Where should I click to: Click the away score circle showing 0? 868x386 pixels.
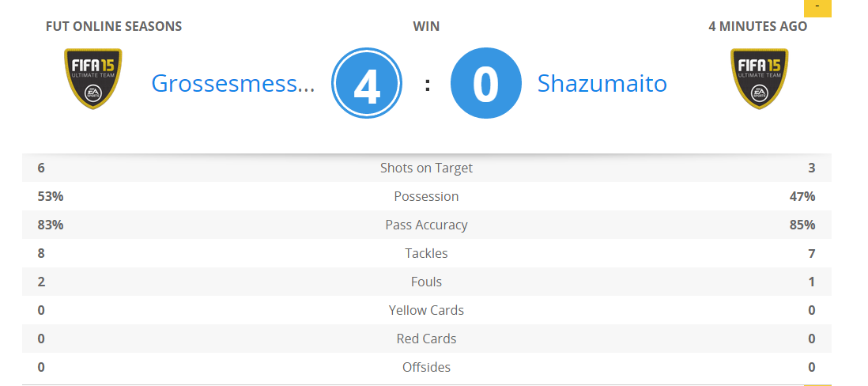486,83
